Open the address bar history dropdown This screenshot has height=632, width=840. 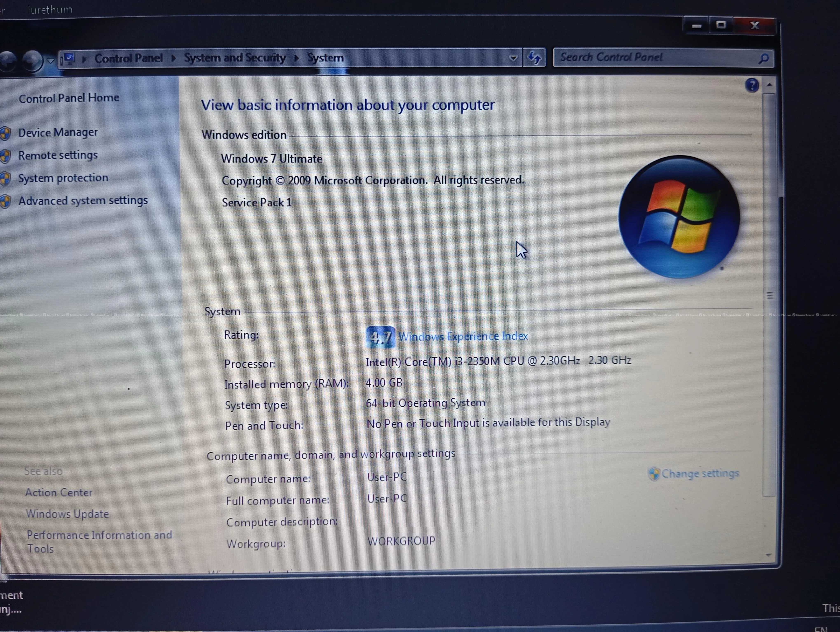[513, 58]
